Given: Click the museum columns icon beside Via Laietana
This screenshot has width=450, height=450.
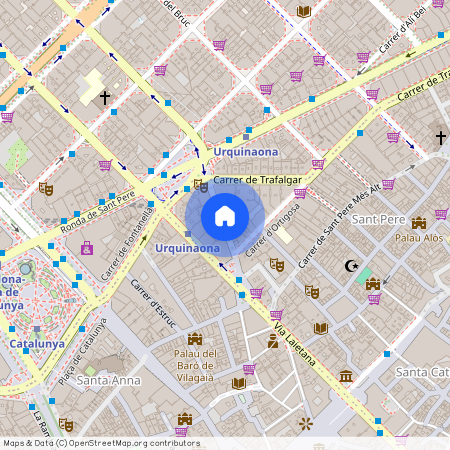Looking at the screenshot, I should coord(346,376).
